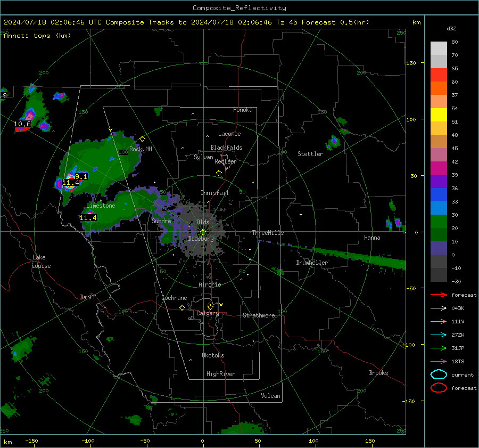Click the Ponoka city label

click(243, 110)
